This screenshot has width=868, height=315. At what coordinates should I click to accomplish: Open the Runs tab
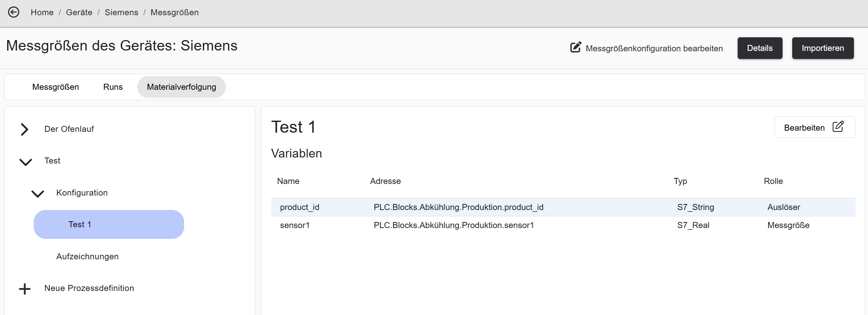point(113,87)
